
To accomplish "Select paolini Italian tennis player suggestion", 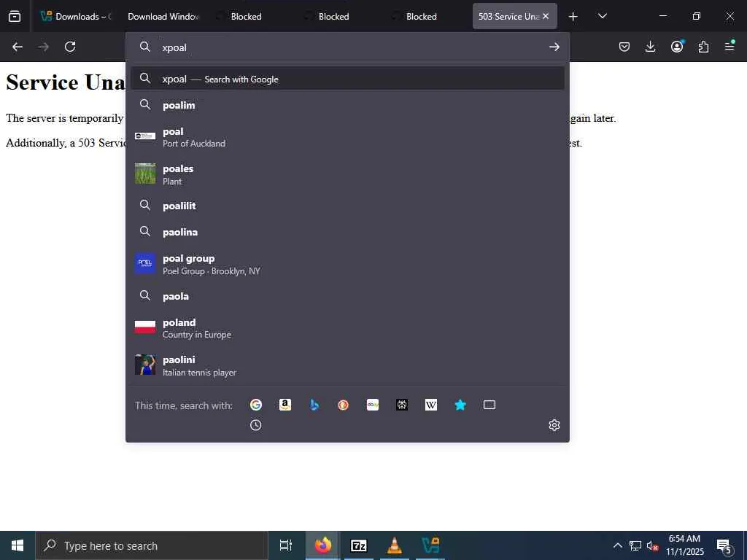I will tap(348, 365).
